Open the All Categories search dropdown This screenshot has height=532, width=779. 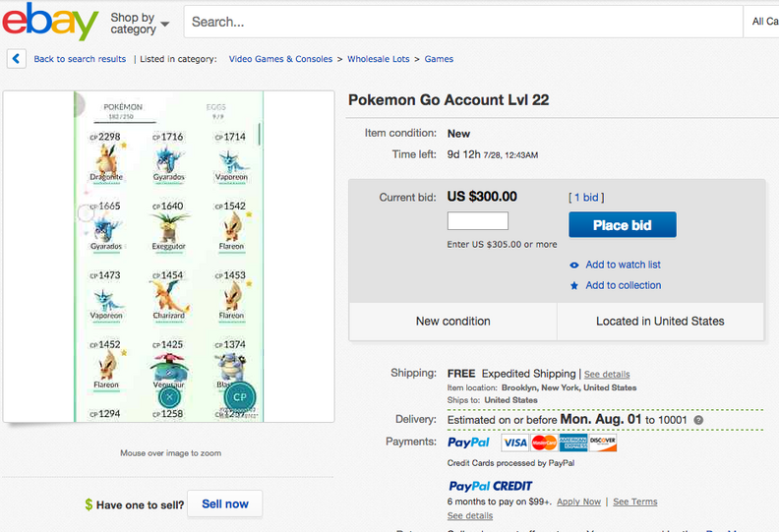point(763,22)
